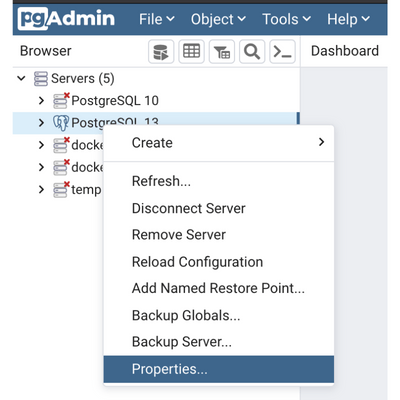Expand the PostgreSQL 13 server node
This screenshot has height=400, width=400.
pos(41,123)
